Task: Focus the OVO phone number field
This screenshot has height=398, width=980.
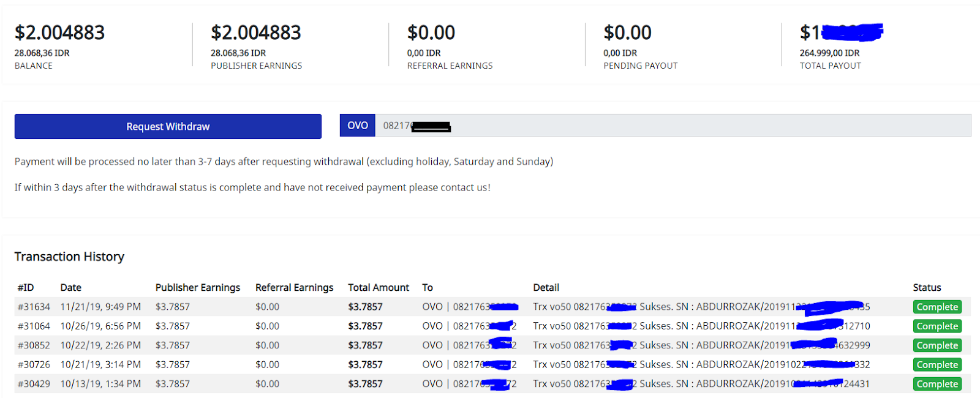Action: tap(674, 126)
